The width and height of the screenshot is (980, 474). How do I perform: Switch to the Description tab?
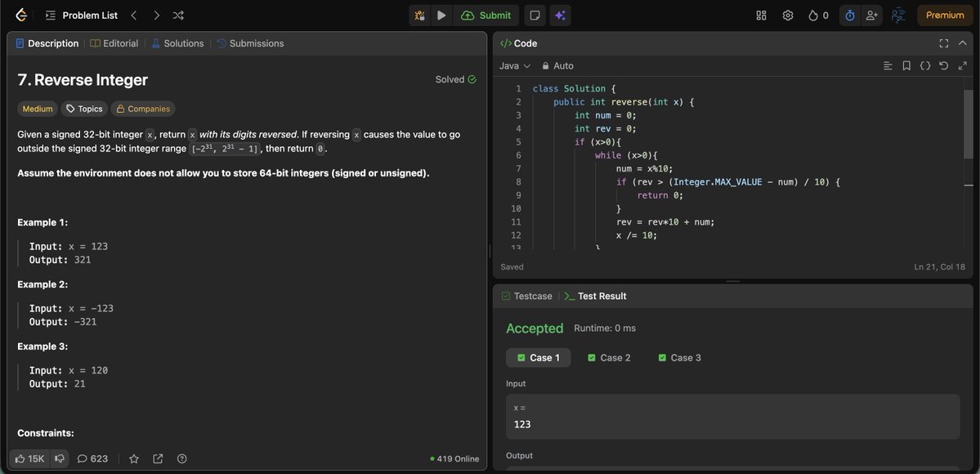[x=47, y=43]
